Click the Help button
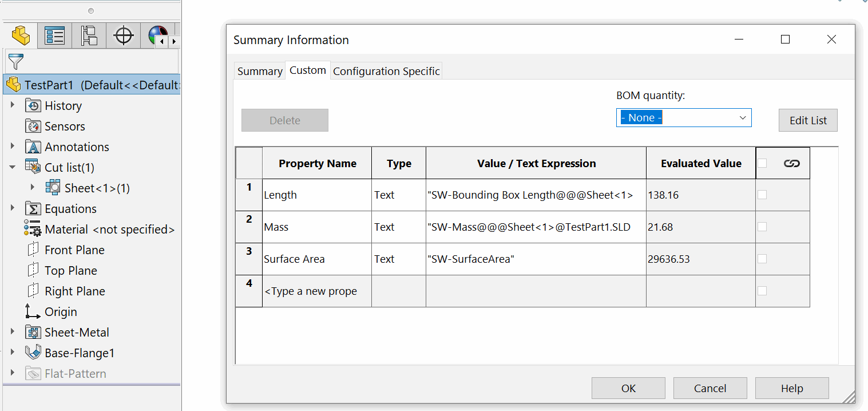 coord(792,388)
